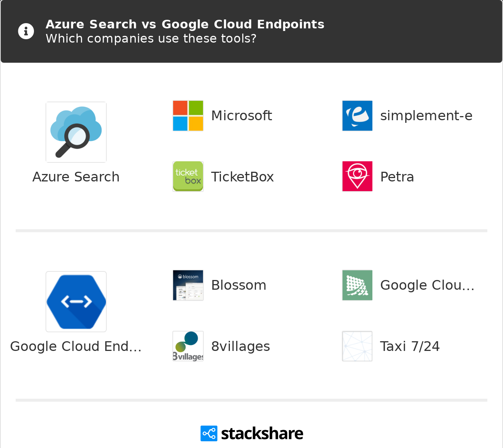The image size is (503, 448).
Task: Click the Petra company name
Action: 397,177
